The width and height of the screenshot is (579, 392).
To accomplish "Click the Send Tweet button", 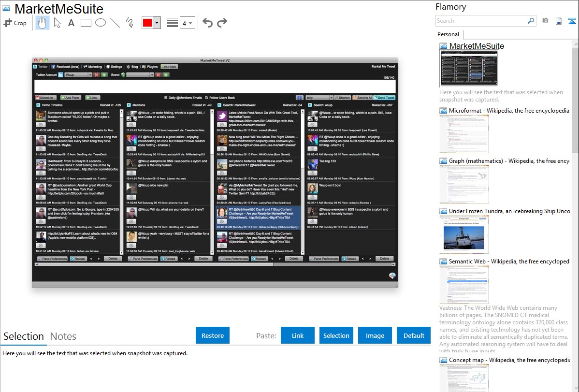I will click(384, 98).
